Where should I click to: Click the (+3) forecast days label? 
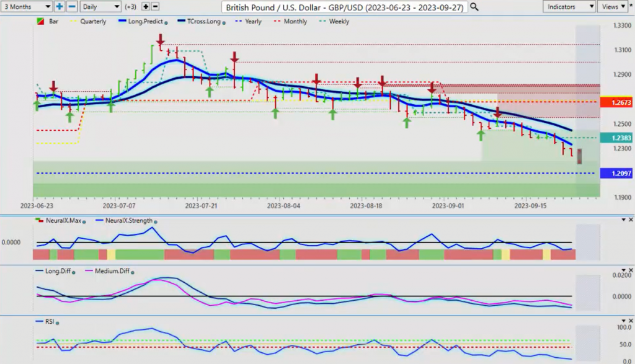coord(130,7)
